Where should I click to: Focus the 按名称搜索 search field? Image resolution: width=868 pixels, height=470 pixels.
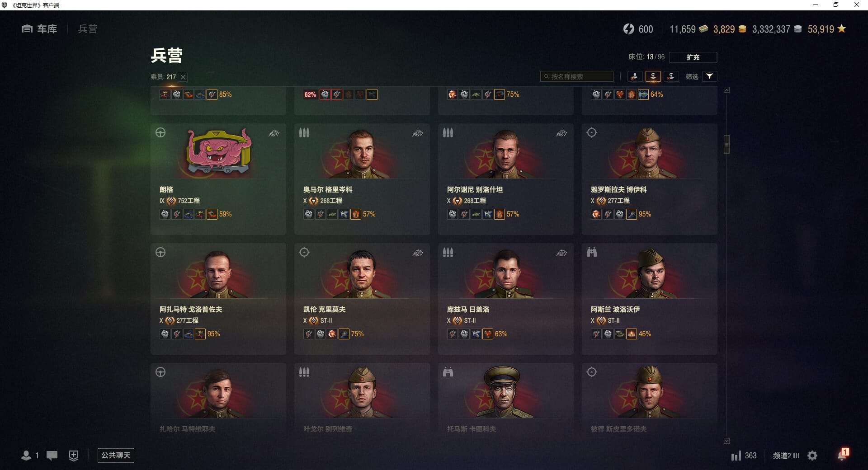[577, 76]
